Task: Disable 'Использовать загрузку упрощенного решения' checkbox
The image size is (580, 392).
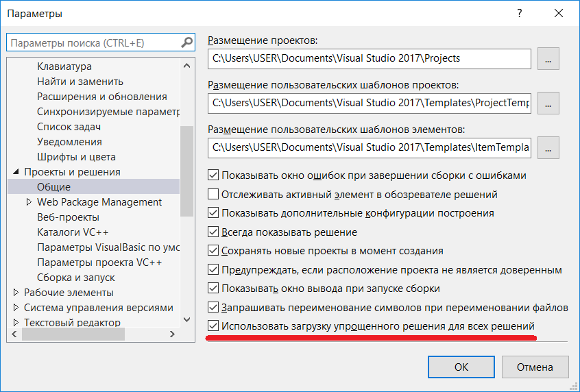Action: tap(213, 326)
